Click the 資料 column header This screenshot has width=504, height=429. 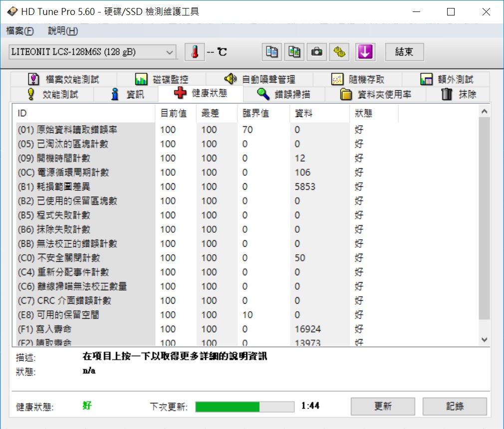click(x=320, y=113)
